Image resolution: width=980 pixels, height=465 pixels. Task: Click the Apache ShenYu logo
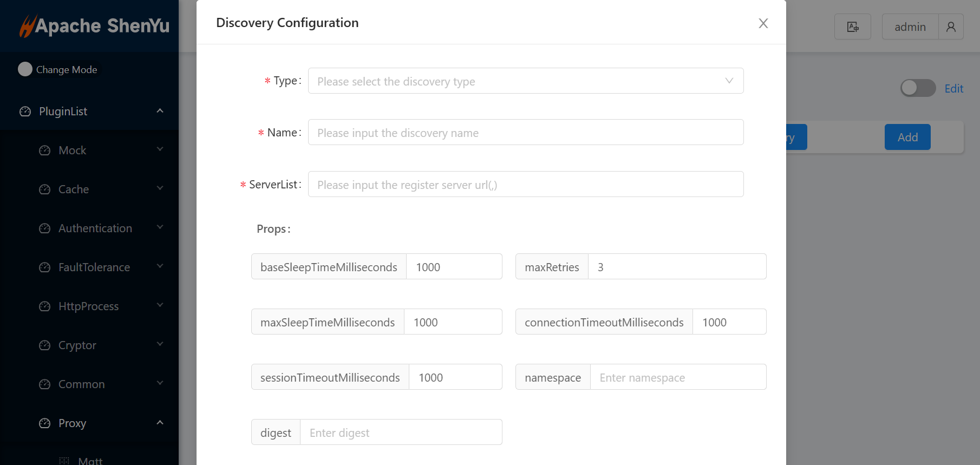tap(94, 26)
